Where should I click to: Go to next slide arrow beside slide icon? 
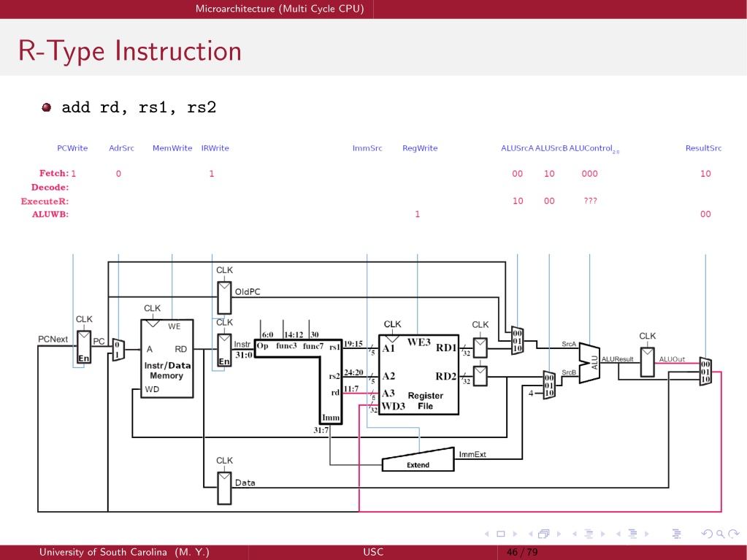(515, 534)
